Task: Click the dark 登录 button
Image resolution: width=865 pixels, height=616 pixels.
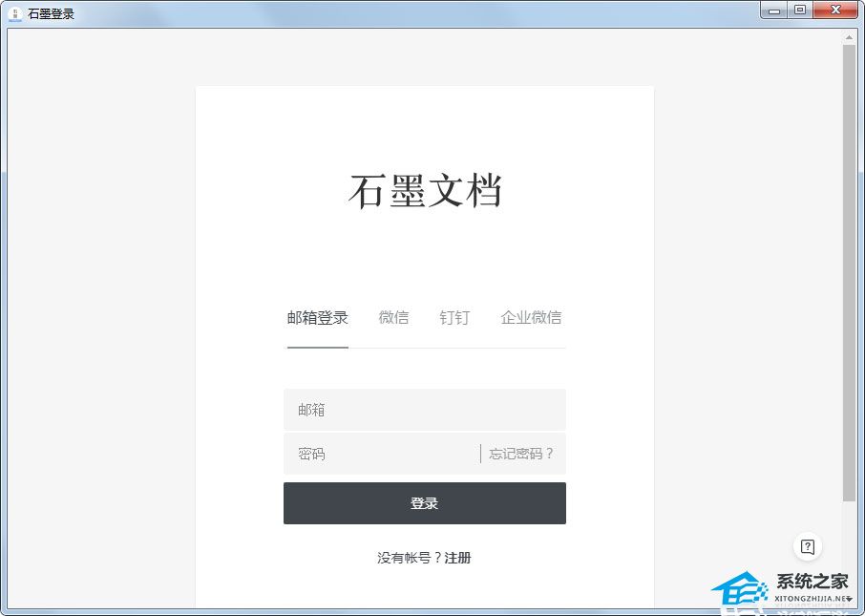Action: click(425, 503)
